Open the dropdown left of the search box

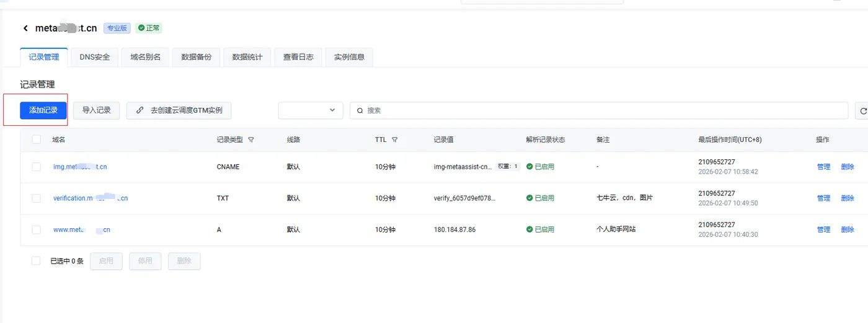pyautogui.click(x=311, y=110)
